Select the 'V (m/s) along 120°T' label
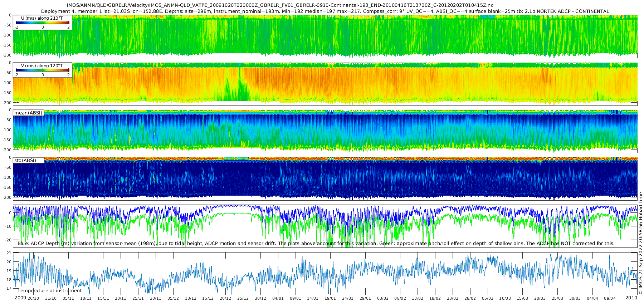Image resolution: width=644 pixels, height=304 pixels. [x=42, y=66]
